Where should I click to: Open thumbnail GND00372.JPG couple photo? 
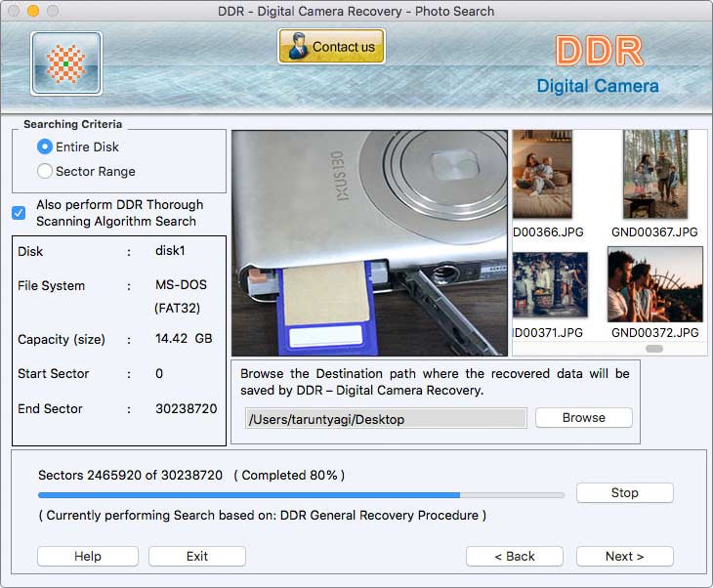tap(655, 284)
